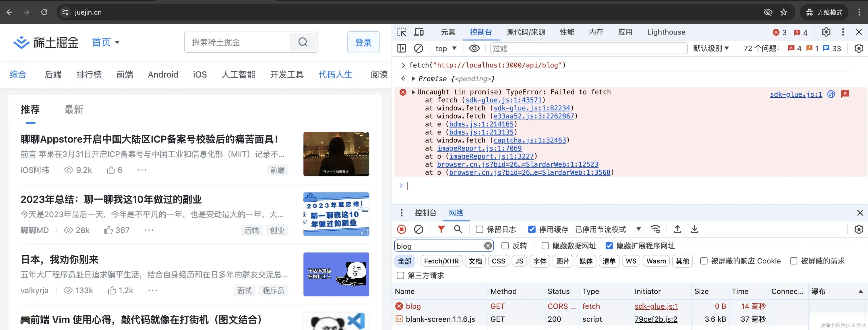Click the site information icon in address bar

pos(65,12)
